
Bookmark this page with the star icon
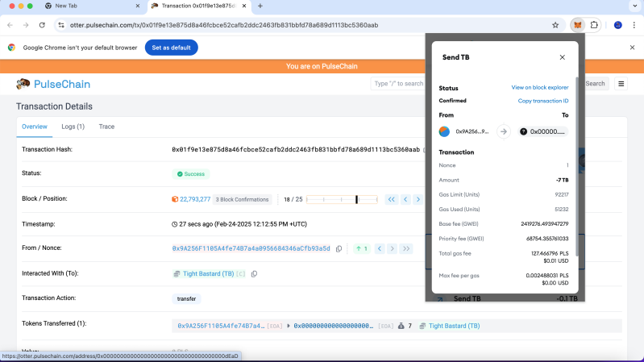[x=555, y=25]
